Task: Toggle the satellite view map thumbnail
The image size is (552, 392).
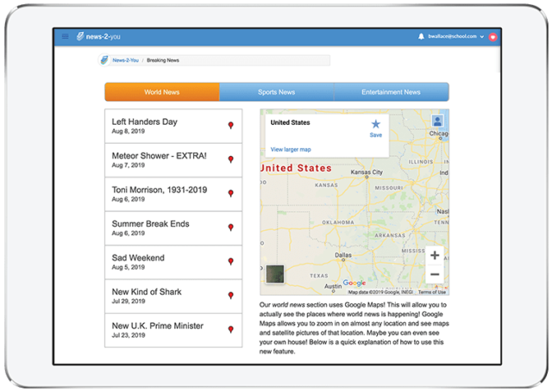Action: pyautogui.click(x=278, y=275)
